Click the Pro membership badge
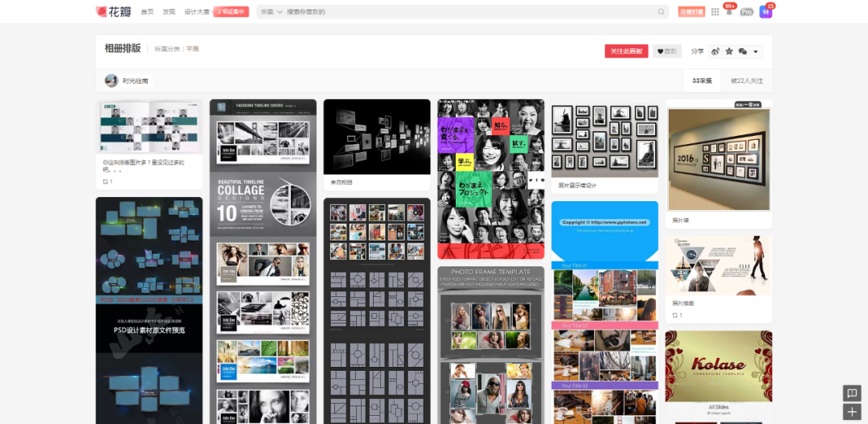The width and height of the screenshot is (868, 424). [x=747, y=12]
